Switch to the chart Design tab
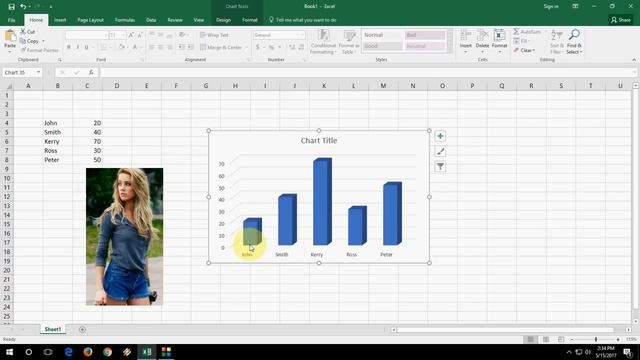640x360 pixels. click(x=223, y=20)
